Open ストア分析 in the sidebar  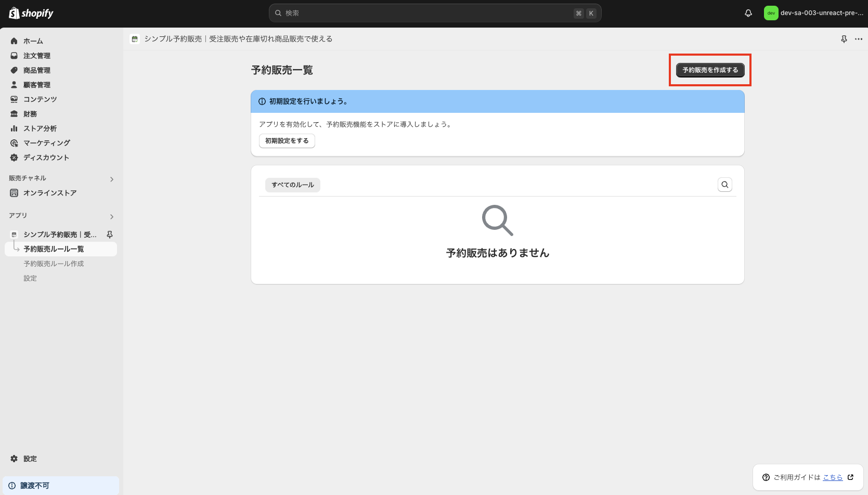click(40, 128)
